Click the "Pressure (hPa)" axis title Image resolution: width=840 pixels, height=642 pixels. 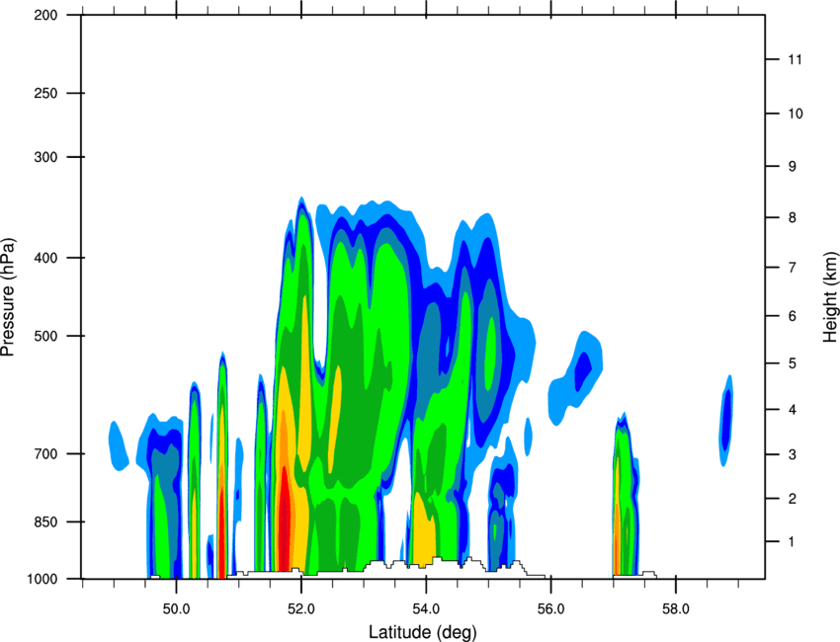click(x=8, y=297)
